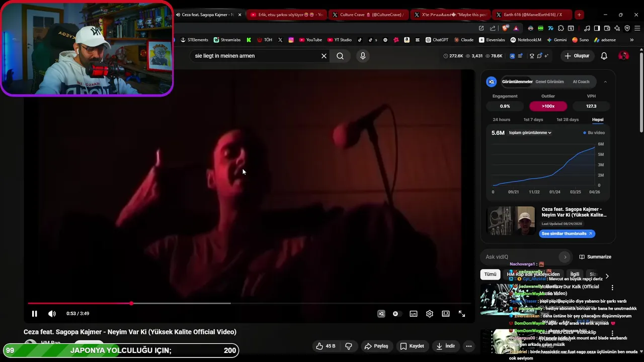Download video with İndir
Image resolution: width=644 pixels, height=362 pixels.
[x=446, y=346]
